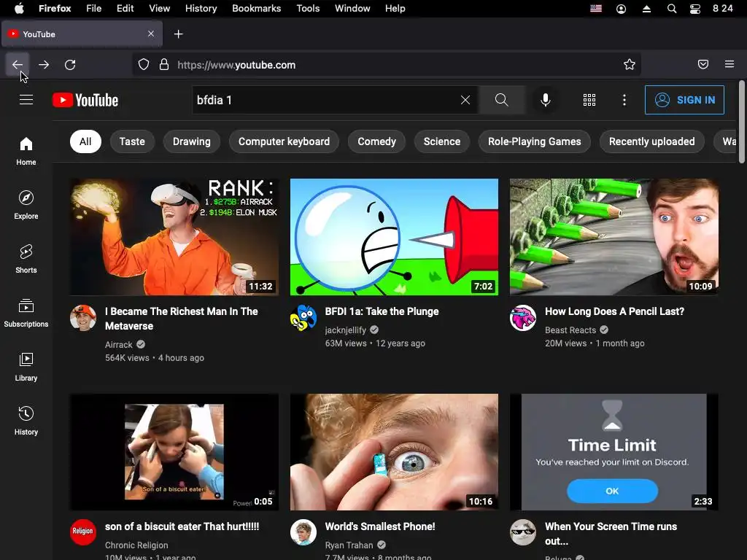Open jacknjellify channel name link
747x560 pixels.
pos(345,330)
